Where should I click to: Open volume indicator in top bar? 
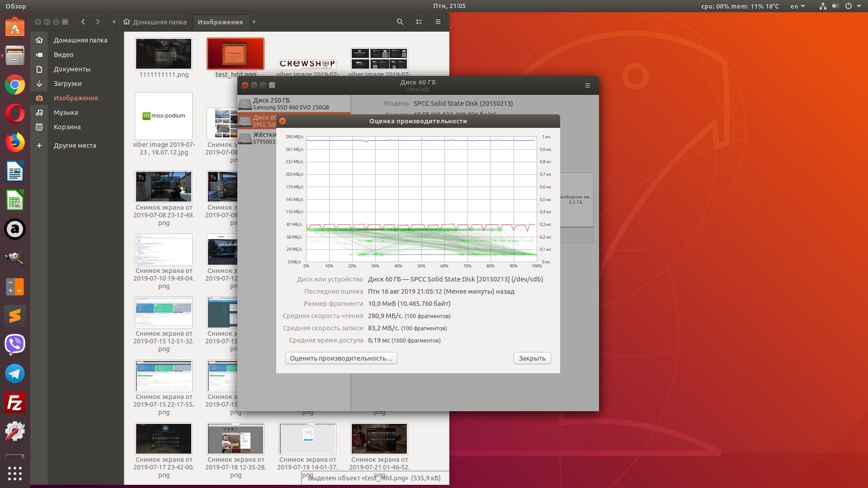tap(835, 6)
